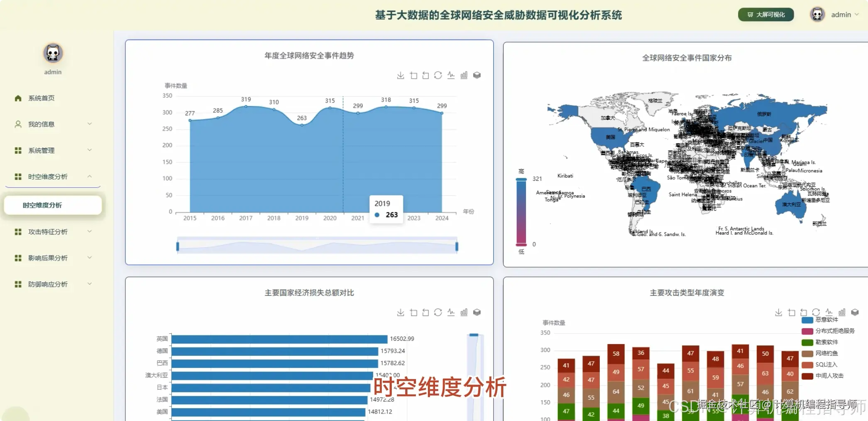This screenshot has width=868, height=421.
Task: Switch economic loss chart to bar type
Action: (464, 312)
